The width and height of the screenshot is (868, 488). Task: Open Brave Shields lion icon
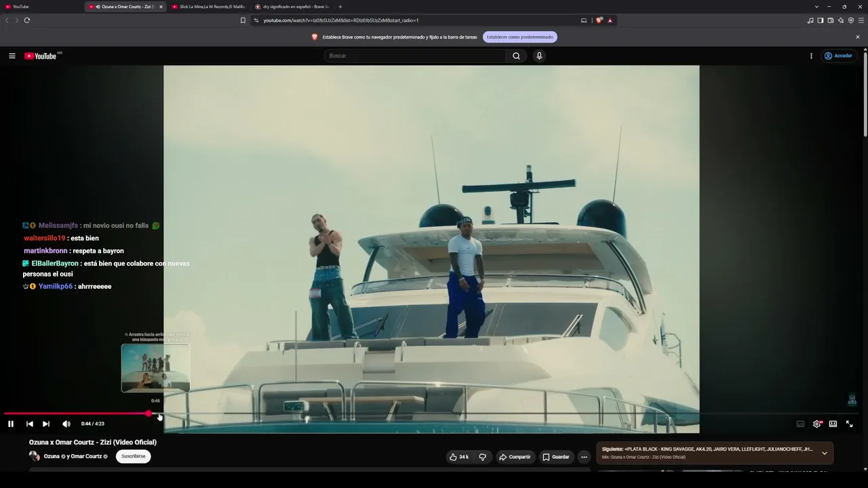tap(599, 20)
